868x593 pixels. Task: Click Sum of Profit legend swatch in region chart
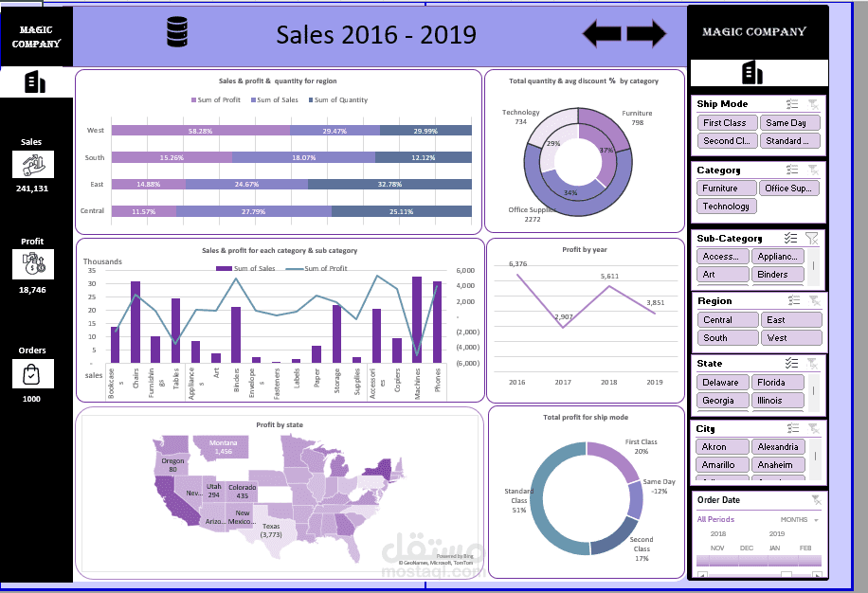193,100
